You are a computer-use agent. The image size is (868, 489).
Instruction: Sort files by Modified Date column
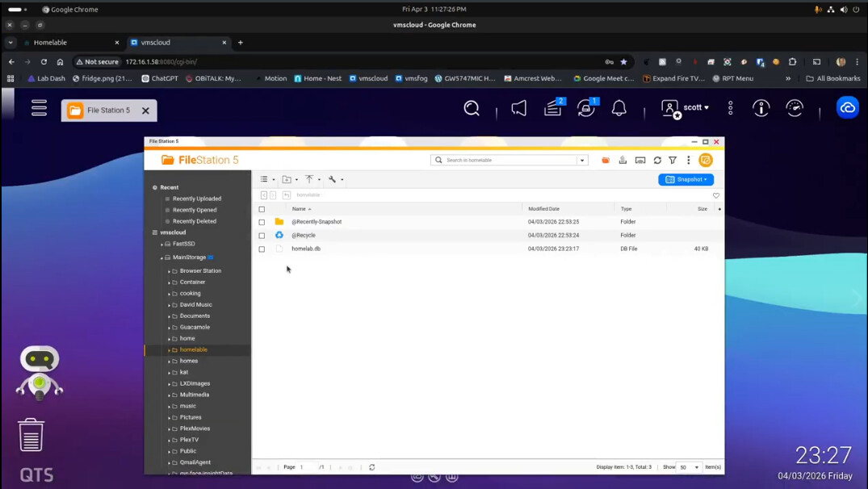click(543, 209)
